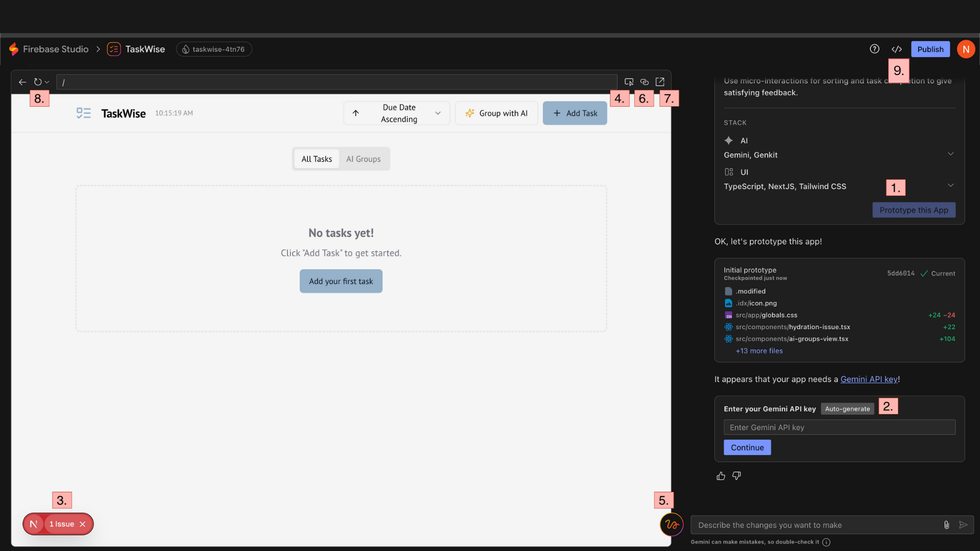The height and width of the screenshot is (551, 980).
Task: Activate the select element tool icon
Action: 629,82
